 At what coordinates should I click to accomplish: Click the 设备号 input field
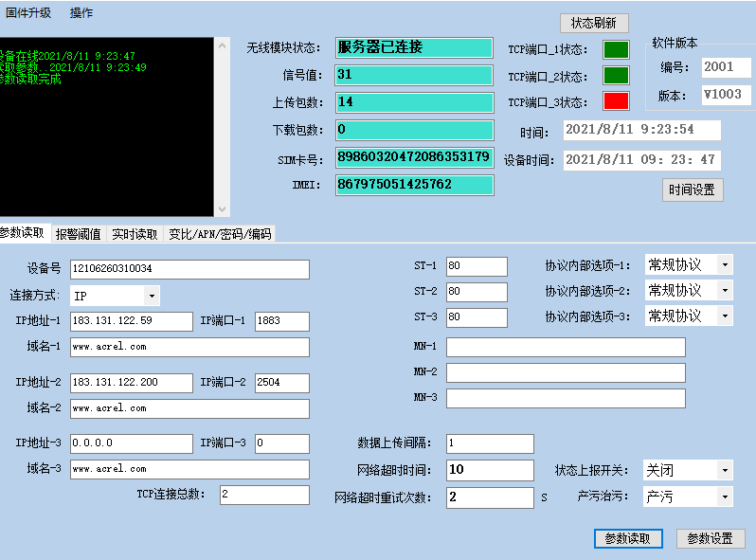pyautogui.click(x=189, y=270)
